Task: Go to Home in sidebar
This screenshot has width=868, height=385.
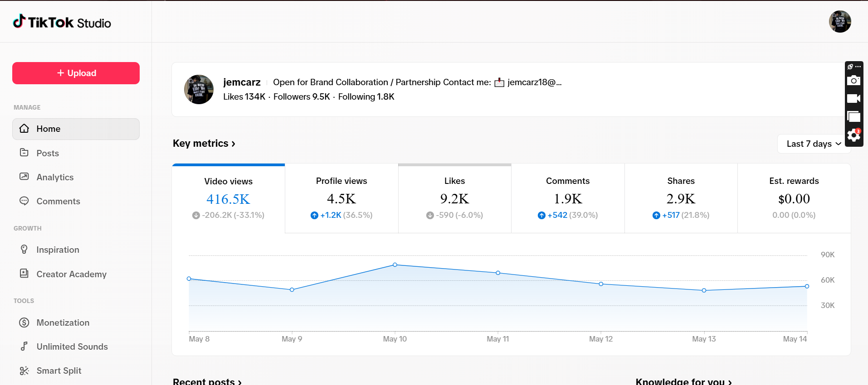Action: point(76,129)
